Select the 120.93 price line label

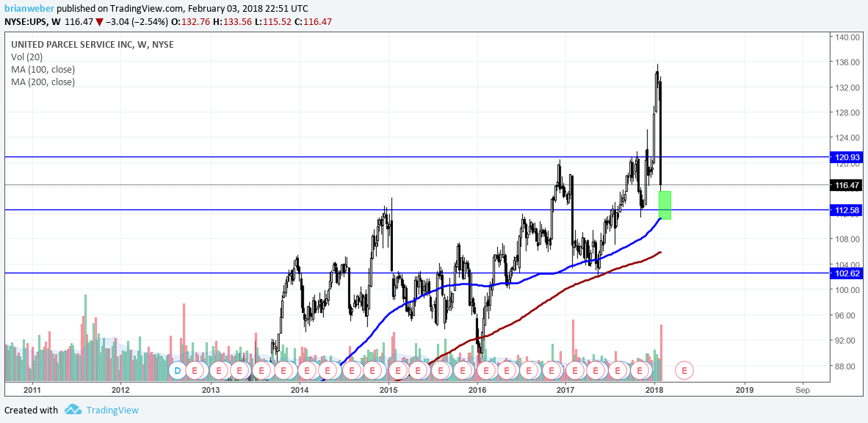tap(845, 157)
